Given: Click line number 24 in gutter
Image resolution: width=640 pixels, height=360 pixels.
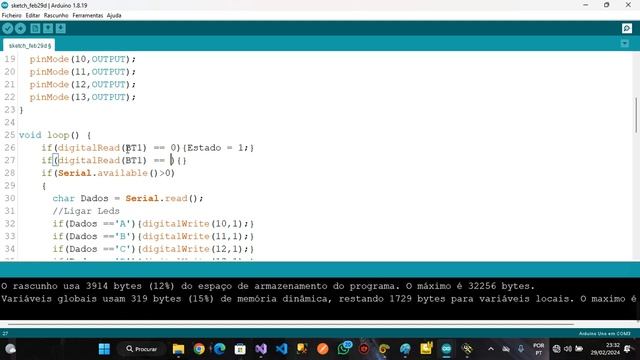Looking at the screenshot, I should click(10, 122).
